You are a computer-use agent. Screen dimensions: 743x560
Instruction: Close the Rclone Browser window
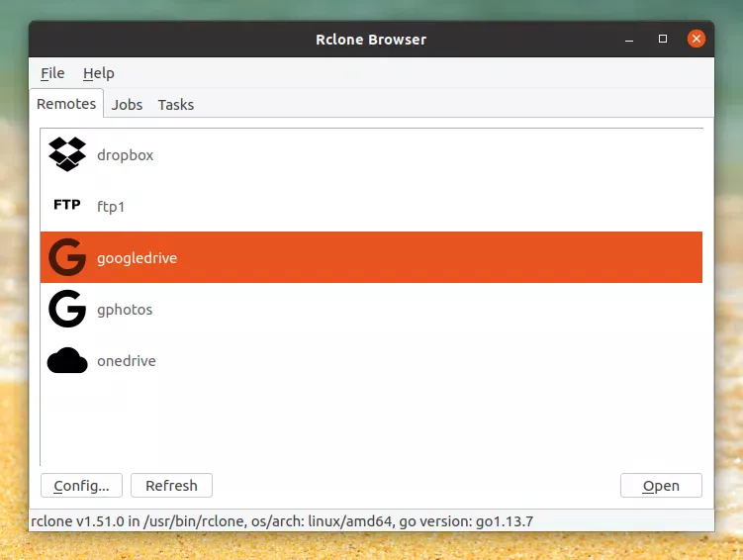[697, 39]
